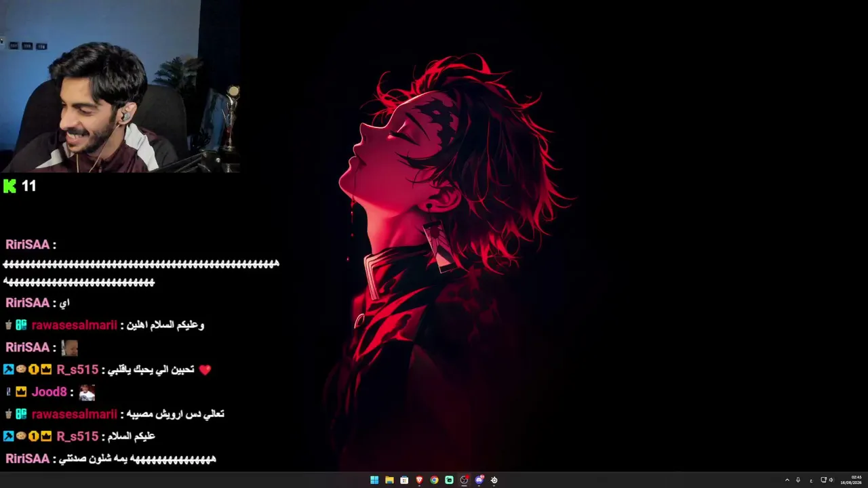Click the chat text "تعالي دس ارويش مصيبه"
Viewport: 868px width, 488px height.
tap(175, 414)
